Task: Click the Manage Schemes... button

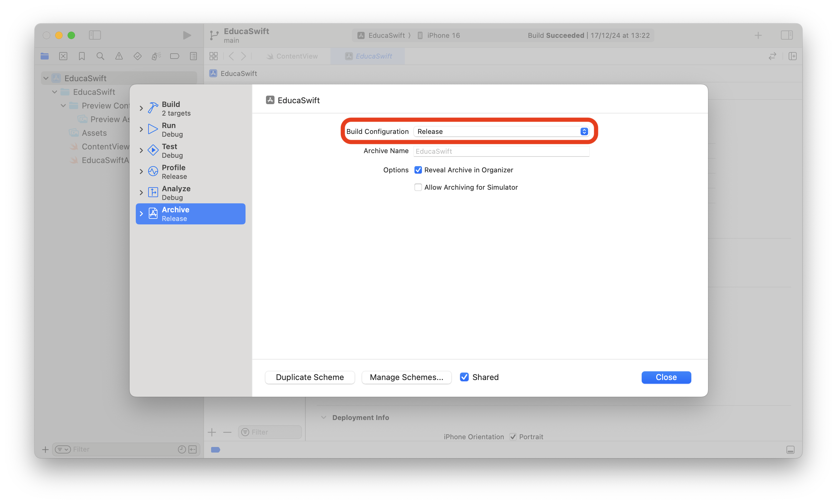Action: (406, 377)
